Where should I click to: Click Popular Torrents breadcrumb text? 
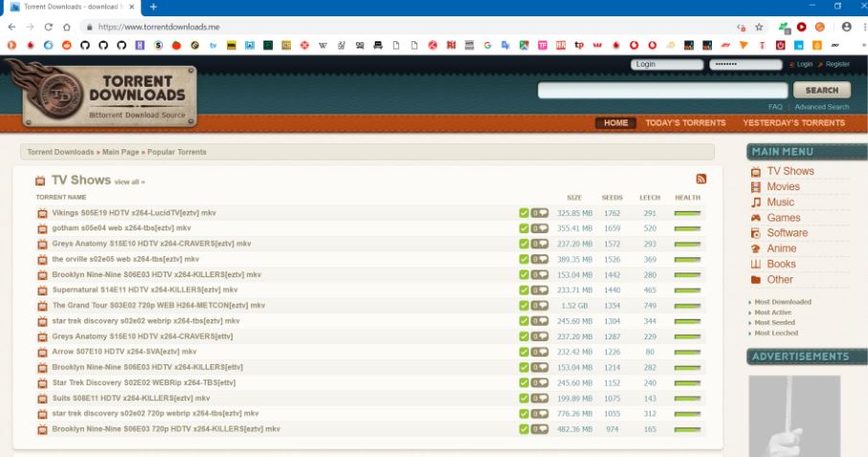[x=177, y=152]
